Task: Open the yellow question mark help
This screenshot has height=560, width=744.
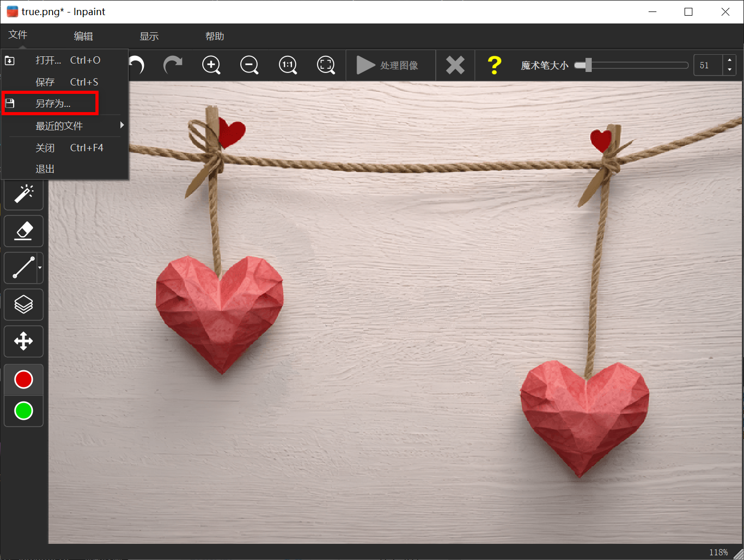Action: point(494,65)
